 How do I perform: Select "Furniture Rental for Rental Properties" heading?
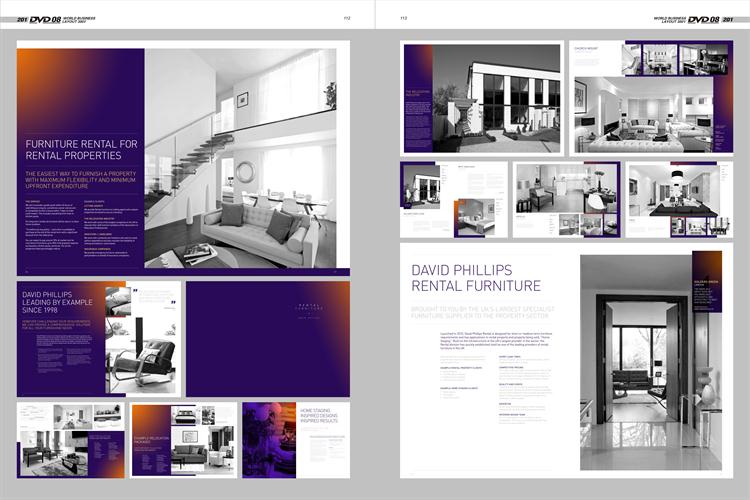82,150
